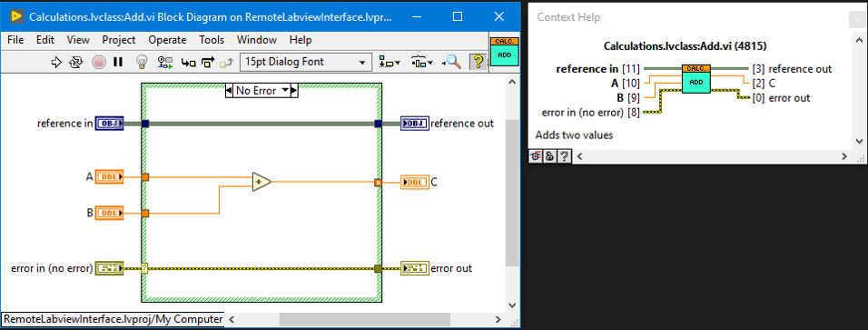Click the Run arrow button
This screenshot has width=868, height=330.
pyautogui.click(x=56, y=62)
